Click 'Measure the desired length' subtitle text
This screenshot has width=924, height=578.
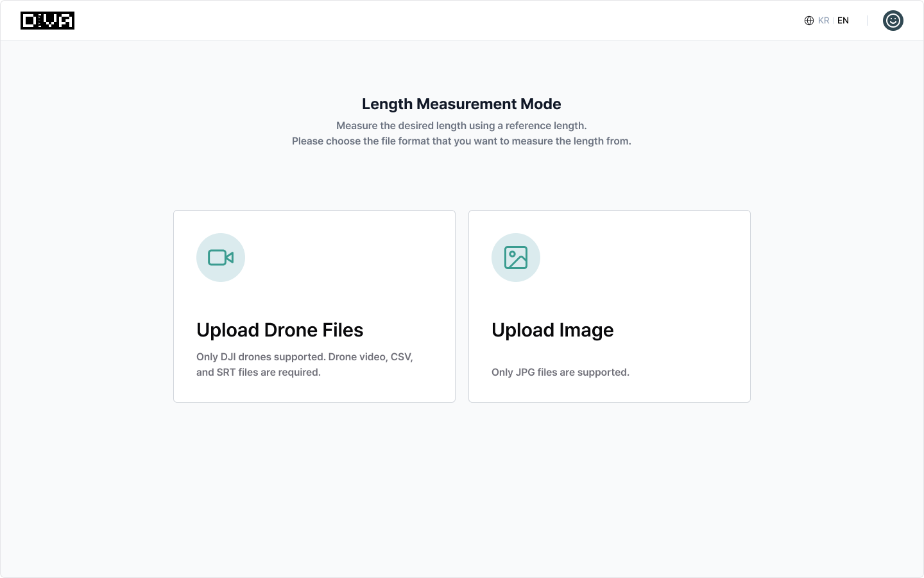(x=461, y=126)
